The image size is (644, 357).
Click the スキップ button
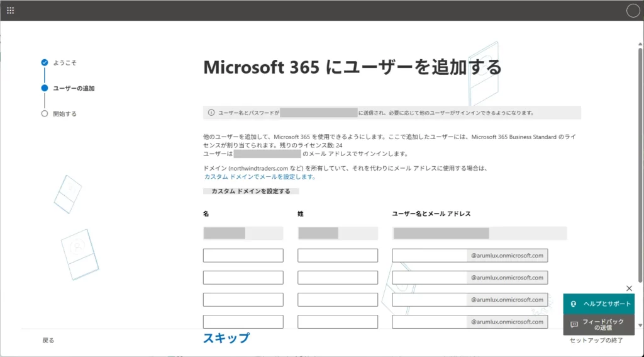coord(226,338)
